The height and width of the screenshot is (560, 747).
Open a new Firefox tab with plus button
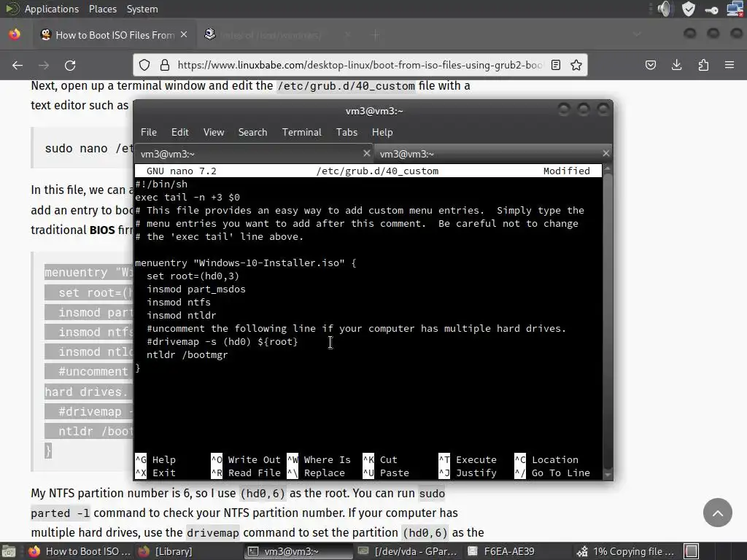tap(376, 35)
